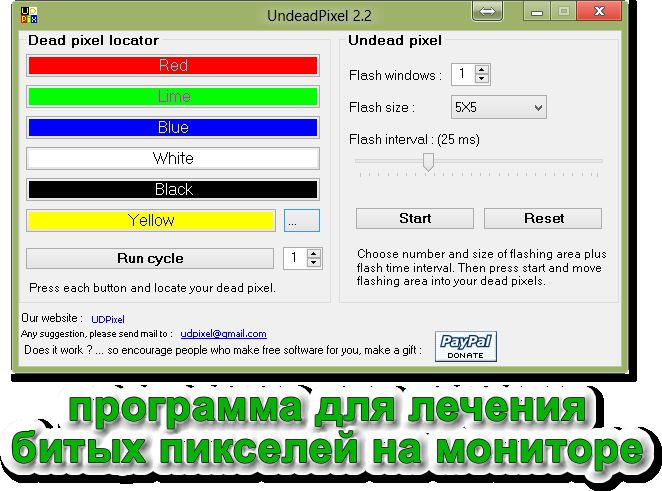Decrease the Run cycle count with down arrow

point(314,263)
